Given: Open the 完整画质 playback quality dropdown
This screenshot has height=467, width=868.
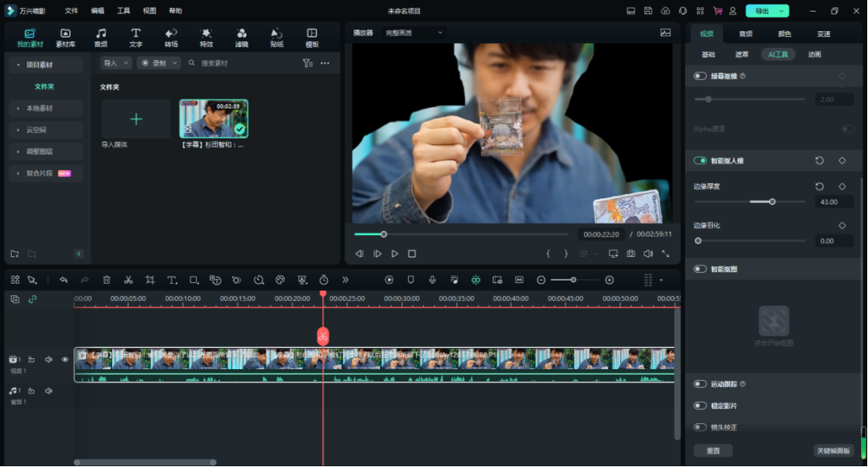Looking at the screenshot, I should (414, 33).
